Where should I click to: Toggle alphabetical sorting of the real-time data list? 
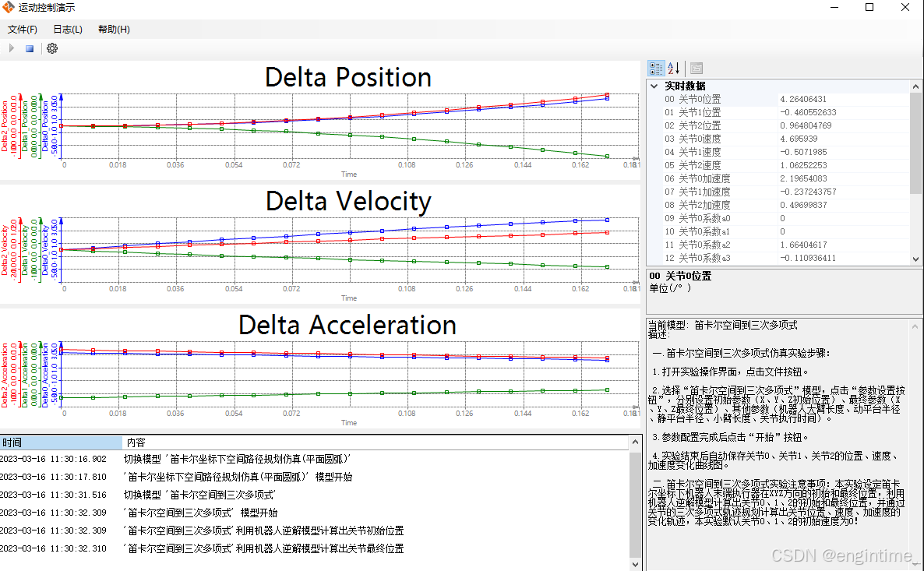672,68
